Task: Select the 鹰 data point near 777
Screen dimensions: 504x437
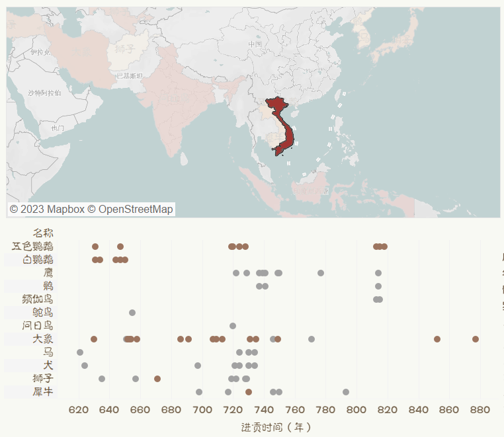Action: (321, 273)
